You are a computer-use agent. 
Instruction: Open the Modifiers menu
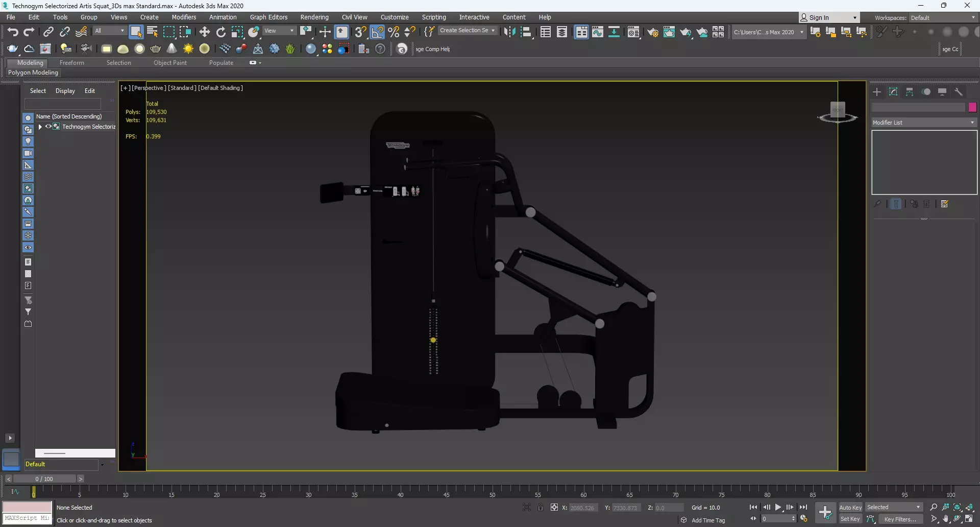(x=184, y=17)
